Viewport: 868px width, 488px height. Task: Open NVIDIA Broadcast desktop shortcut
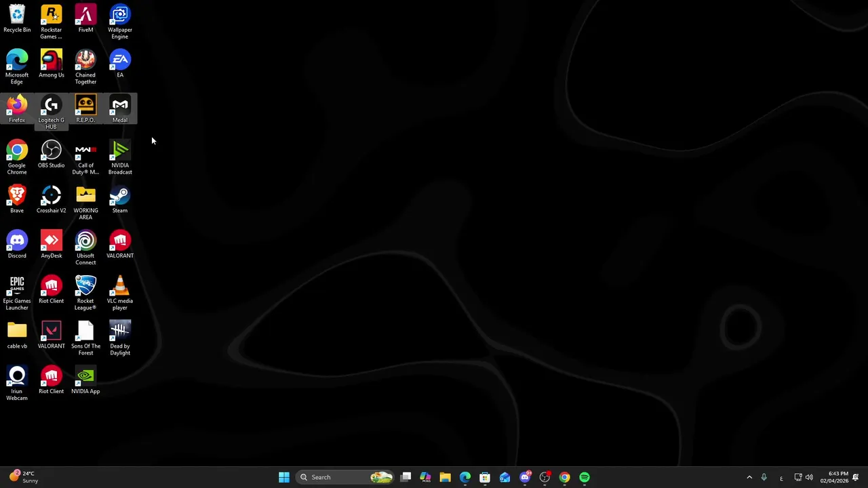(120, 157)
